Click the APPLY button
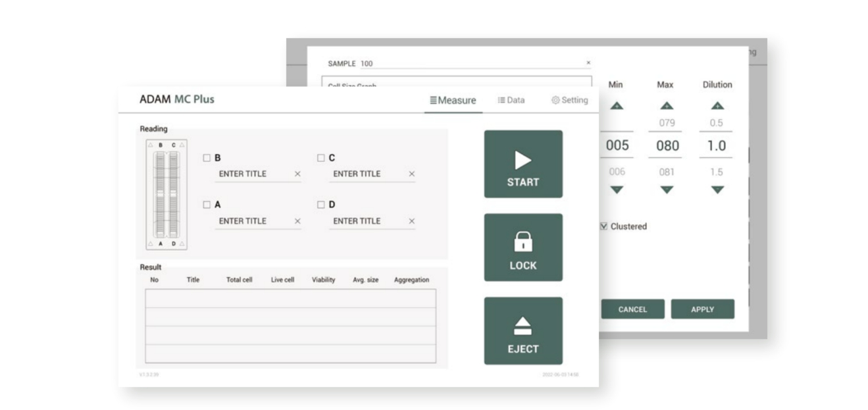Viewport: 868px width, 410px height. [702, 309]
